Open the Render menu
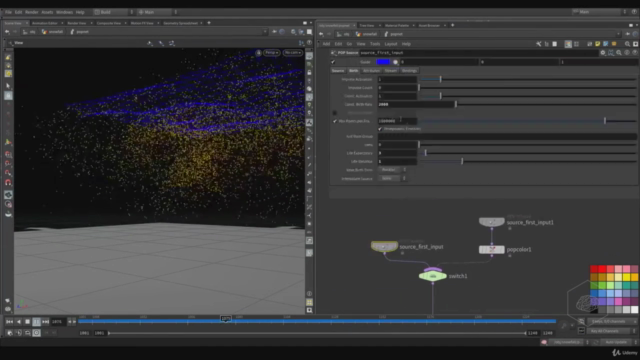This screenshot has width=640, height=360. [x=31, y=12]
